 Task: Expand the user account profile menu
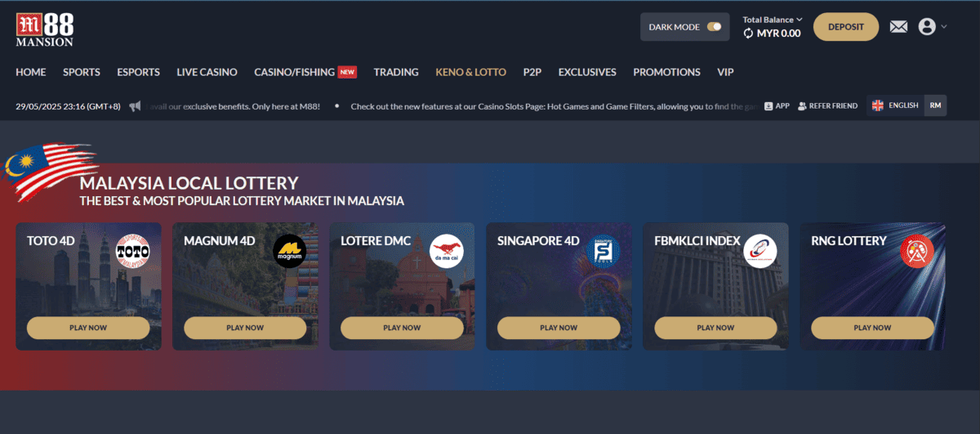[x=933, y=27]
